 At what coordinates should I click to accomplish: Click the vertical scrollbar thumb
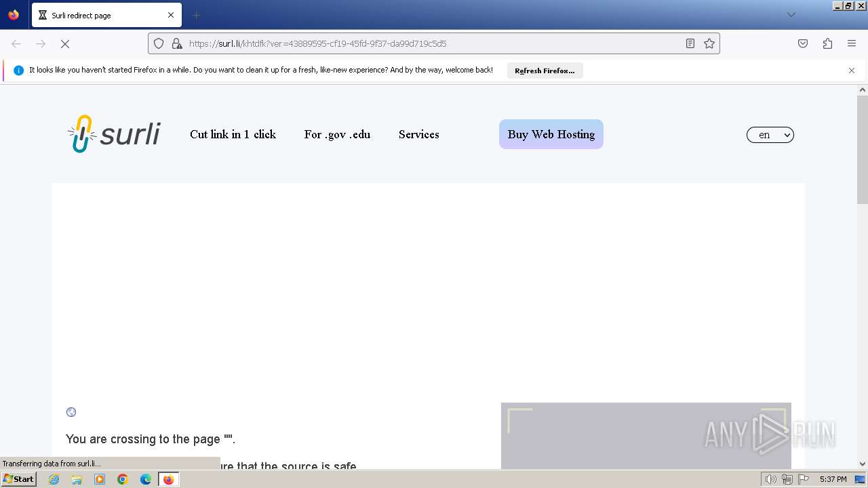click(863, 149)
